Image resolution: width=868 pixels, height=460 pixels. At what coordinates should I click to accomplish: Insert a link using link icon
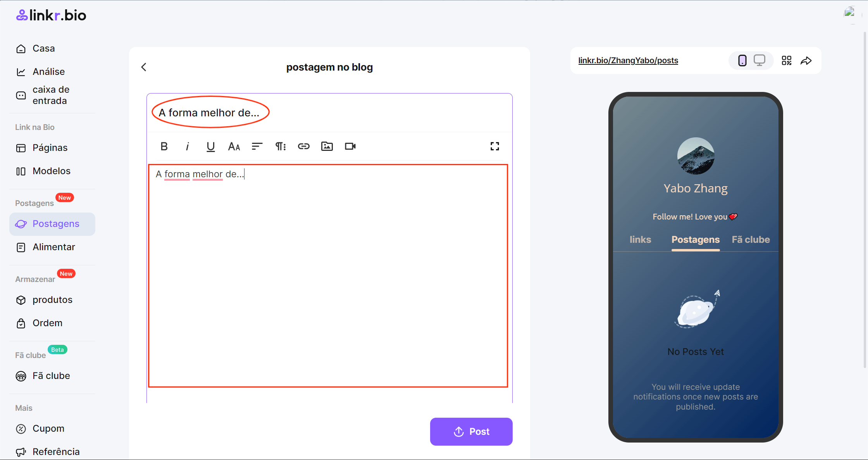(x=303, y=146)
